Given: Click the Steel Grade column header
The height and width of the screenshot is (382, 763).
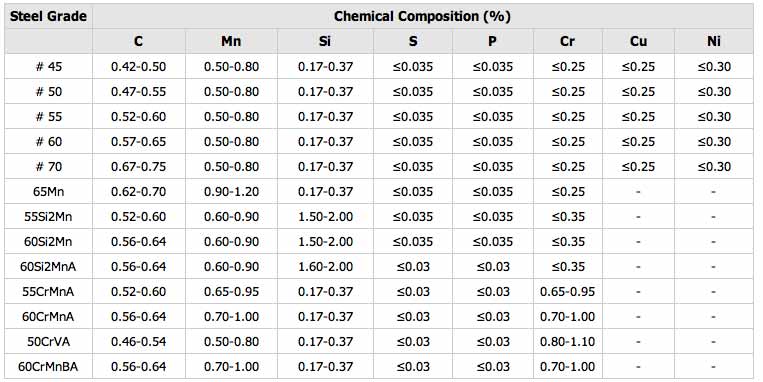Looking at the screenshot, I should [48, 17].
